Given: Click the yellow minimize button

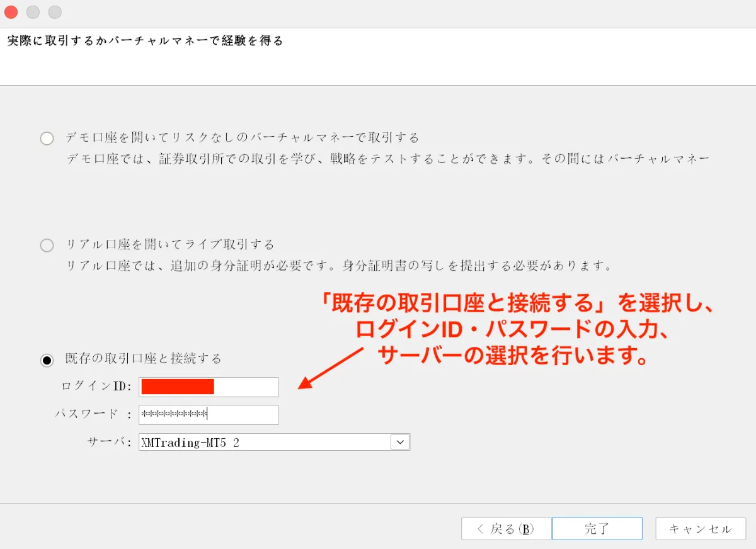Looking at the screenshot, I should point(33,12).
